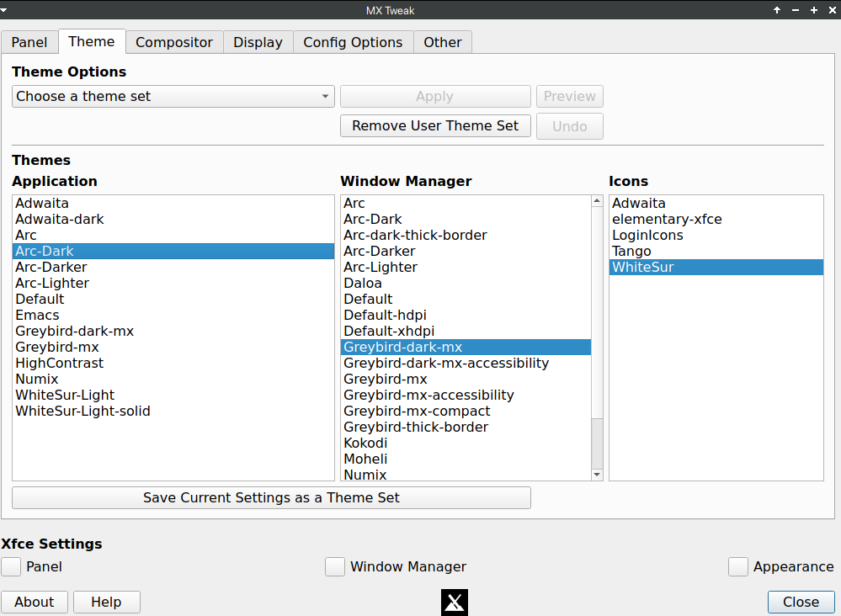Select Numix in the Application list
841x616 pixels.
coord(173,379)
